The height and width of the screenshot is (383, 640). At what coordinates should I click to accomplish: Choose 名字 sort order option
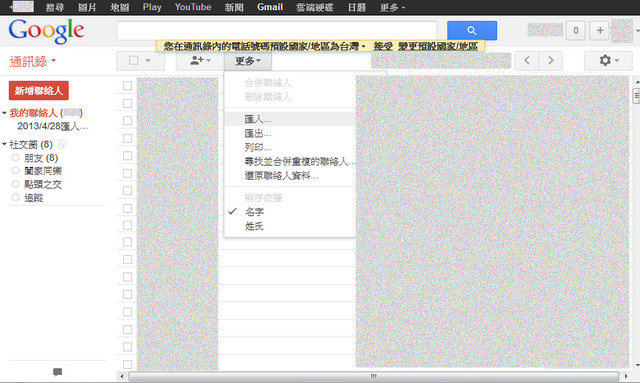(254, 212)
